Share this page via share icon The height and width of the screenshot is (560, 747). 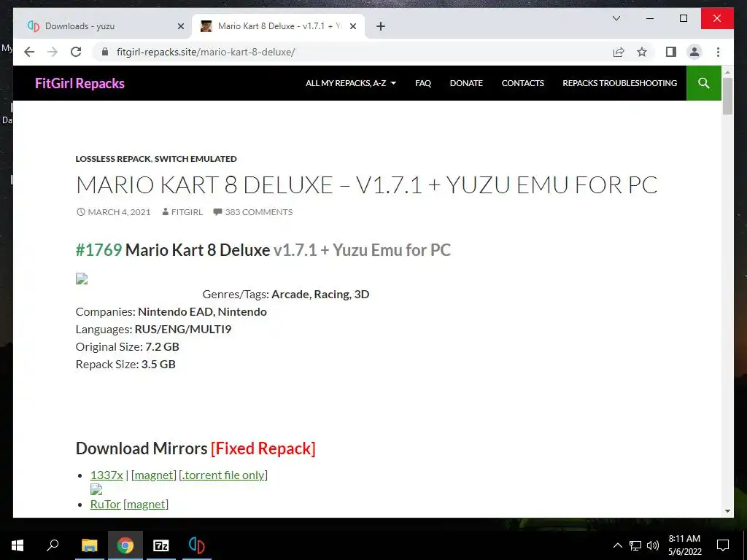619,52
